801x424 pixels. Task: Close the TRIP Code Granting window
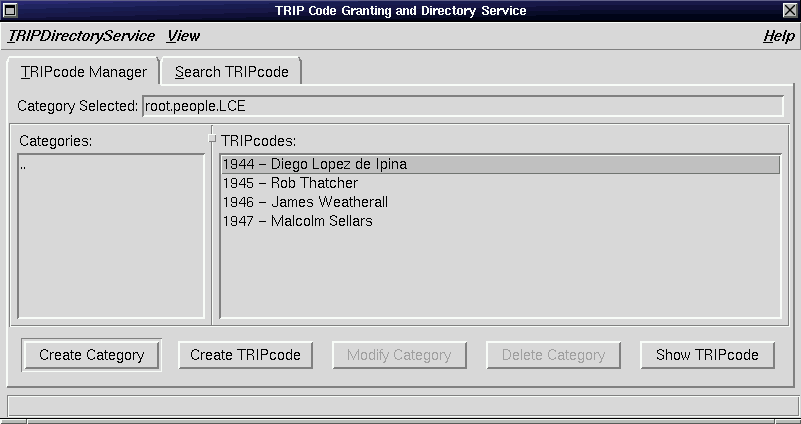[x=790, y=10]
